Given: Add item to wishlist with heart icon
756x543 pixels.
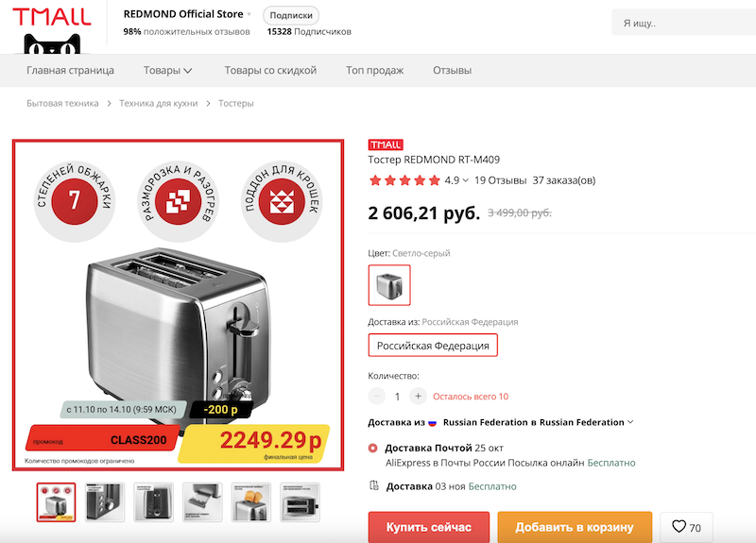Looking at the screenshot, I should [x=686, y=527].
